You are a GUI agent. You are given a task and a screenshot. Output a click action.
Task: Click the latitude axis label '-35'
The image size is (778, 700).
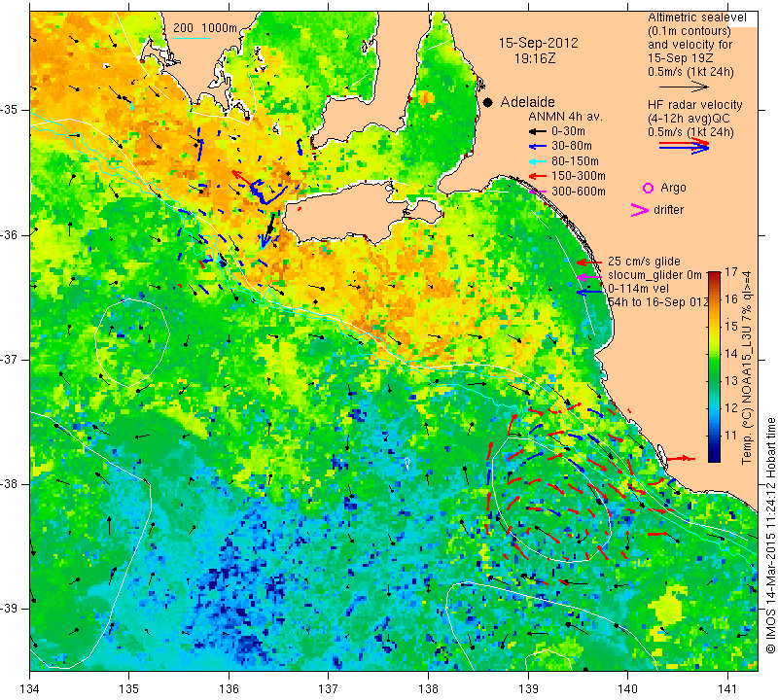[10, 110]
